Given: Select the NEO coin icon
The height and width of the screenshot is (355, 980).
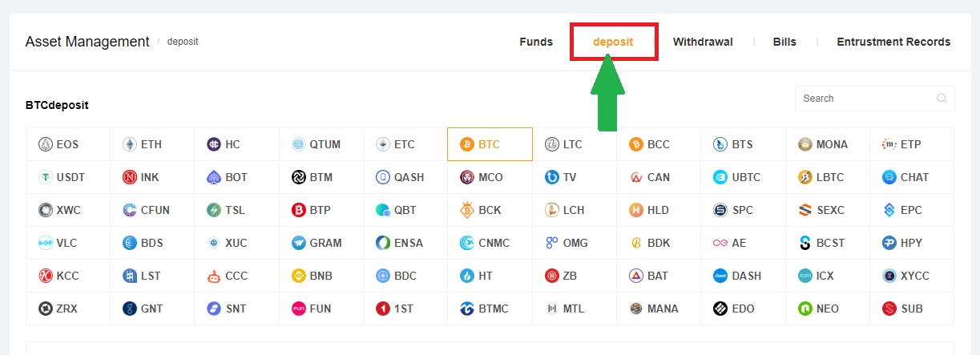Looking at the screenshot, I should [805, 309].
